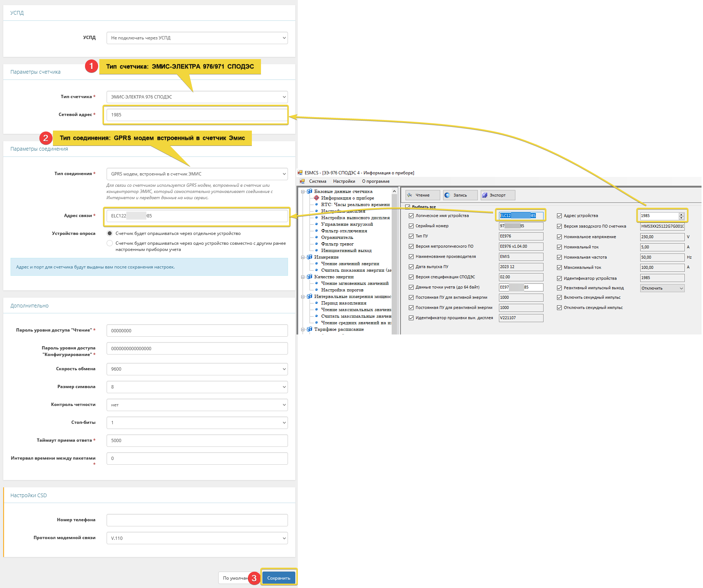Toggle Включить секундный импульс checkbox

coord(560,297)
